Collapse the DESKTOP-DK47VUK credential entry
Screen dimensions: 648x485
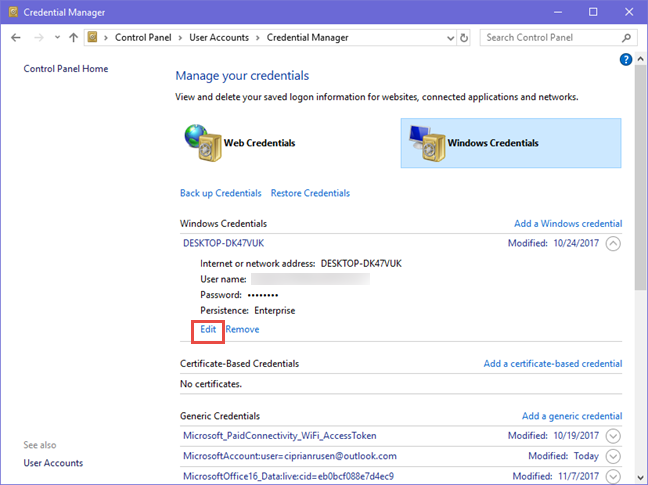[x=613, y=243]
